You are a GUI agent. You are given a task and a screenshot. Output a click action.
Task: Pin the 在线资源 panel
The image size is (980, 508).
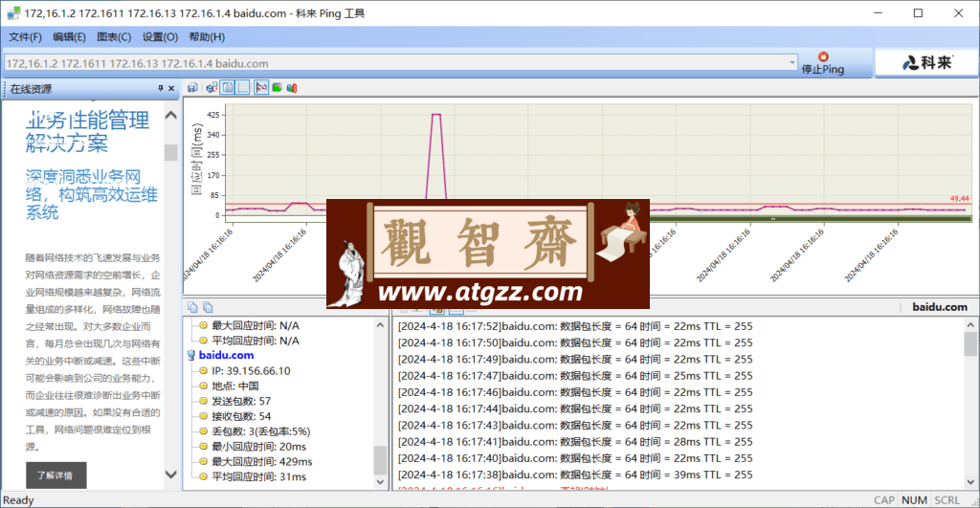161,89
